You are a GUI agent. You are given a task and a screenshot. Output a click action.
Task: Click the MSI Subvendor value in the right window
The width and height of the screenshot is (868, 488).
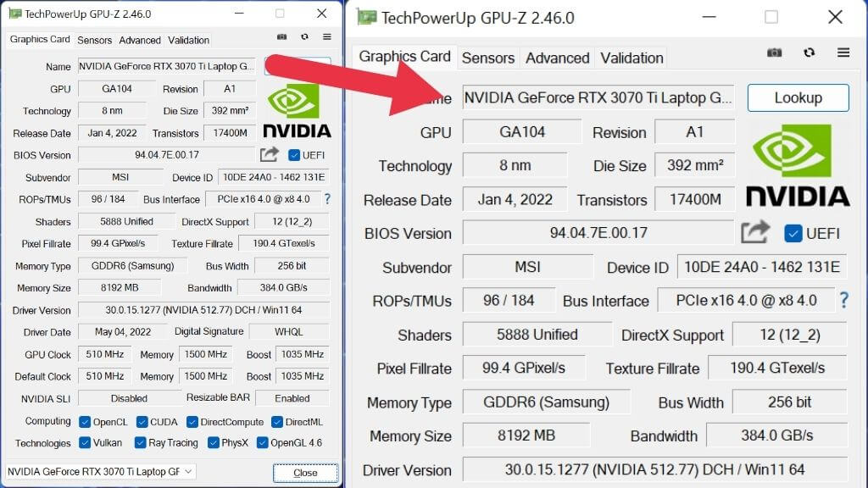point(527,267)
